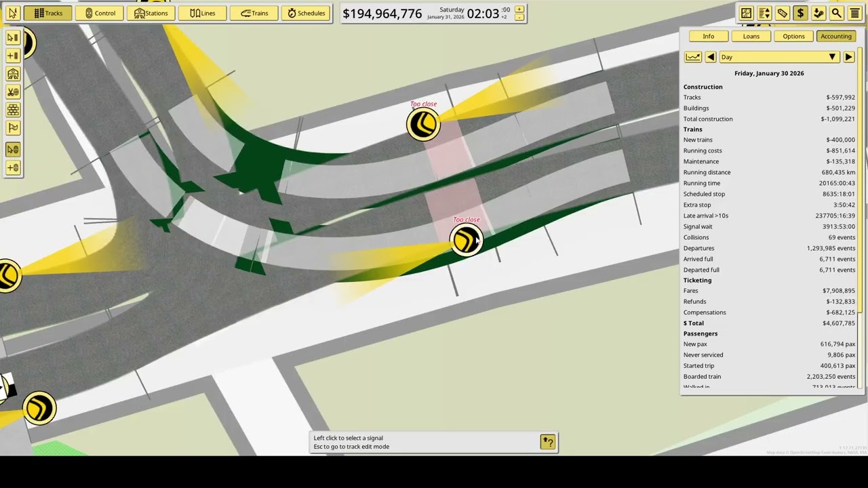Switch to the Info tab
The image size is (868, 488).
click(x=708, y=37)
